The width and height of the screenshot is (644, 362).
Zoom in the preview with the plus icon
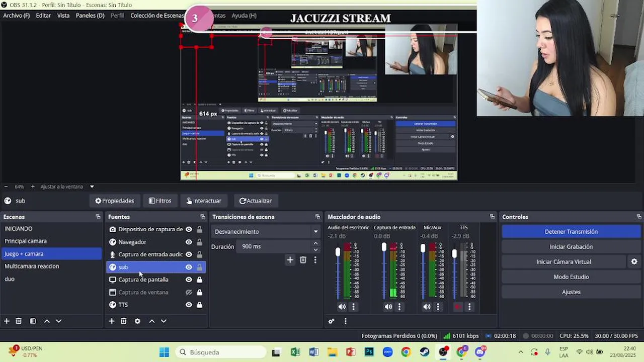click(x=33, y=187)
